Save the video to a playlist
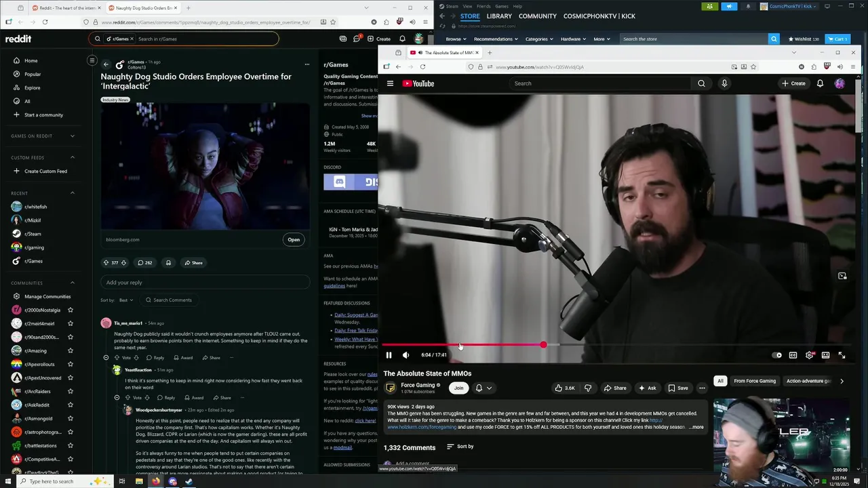The height and width of the screenshot is (488, 868). (x=678, y=388)
